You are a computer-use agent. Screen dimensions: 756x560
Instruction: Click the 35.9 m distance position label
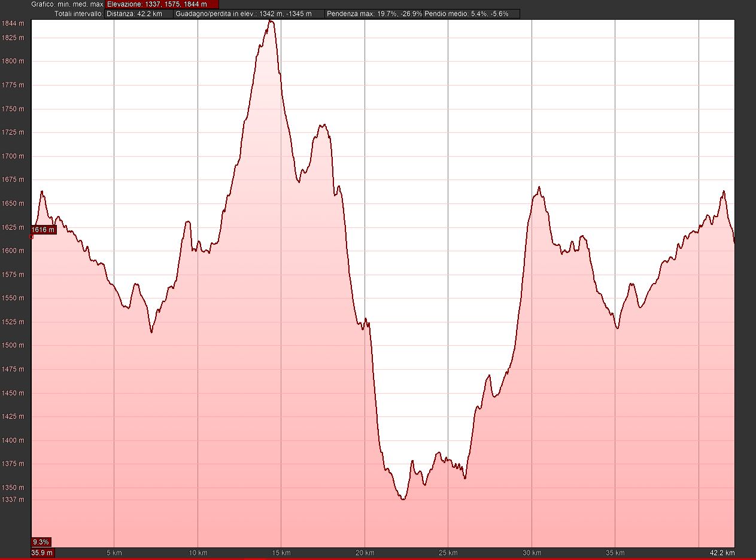[x=42, y=553]
